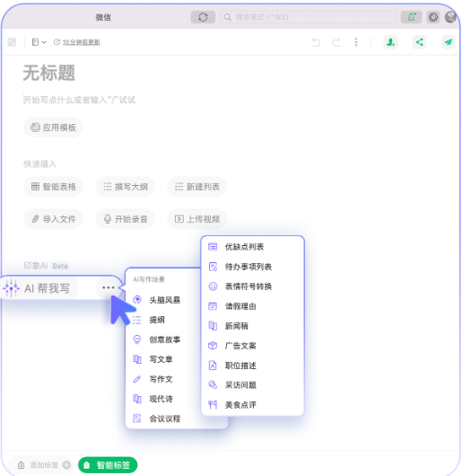Viewport: 463px width, 476px height.
Task: Click the green paper plane send icon
Action: tap(448, 42)
